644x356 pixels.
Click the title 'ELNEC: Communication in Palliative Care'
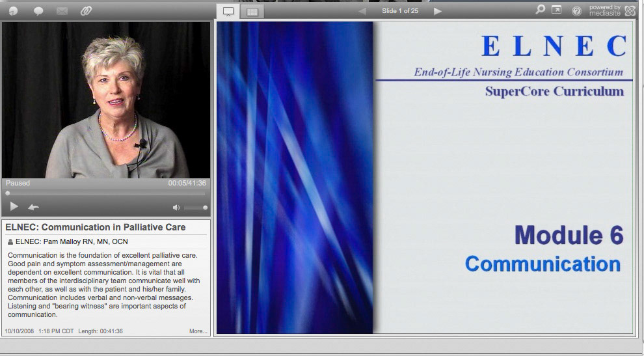coord(95,227)
